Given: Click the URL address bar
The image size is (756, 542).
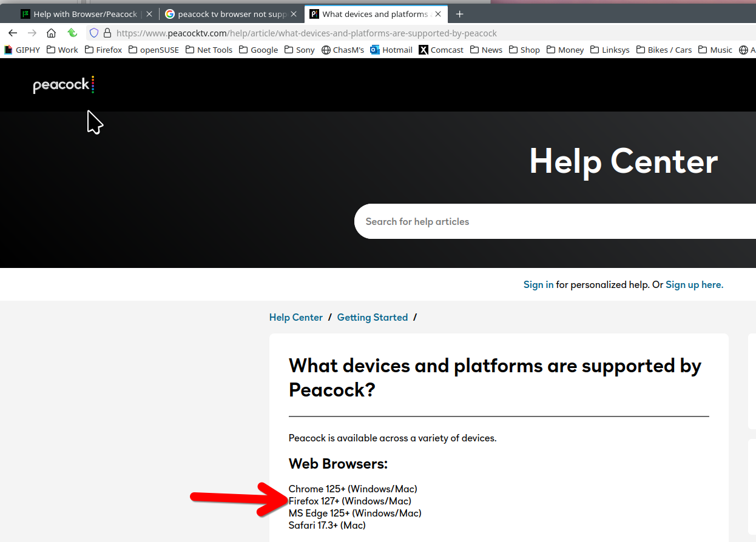Looking at the screenshot, I should [x=364, y=33].
